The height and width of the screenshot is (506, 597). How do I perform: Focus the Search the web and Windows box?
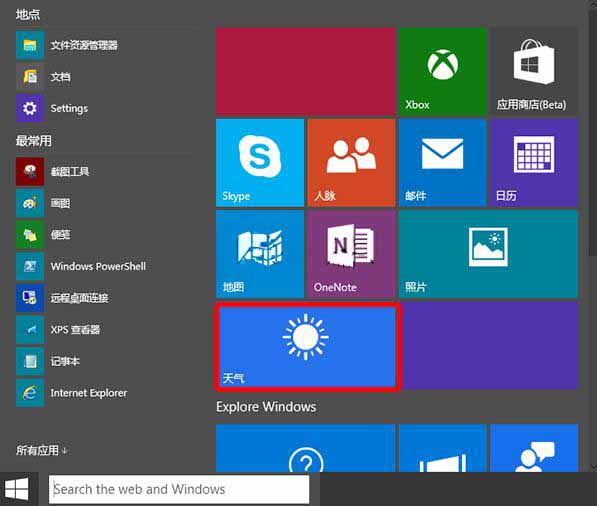[179, 489]
